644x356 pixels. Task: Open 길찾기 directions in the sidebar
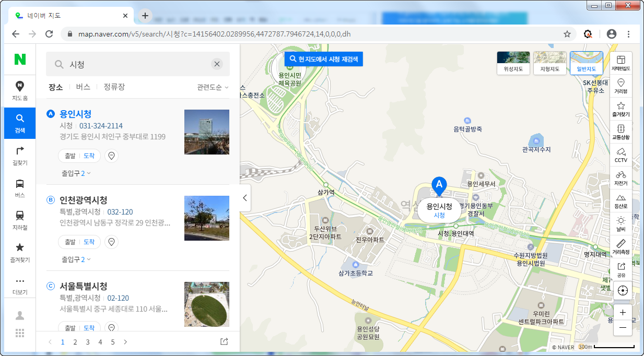click(x=20, y=156)
